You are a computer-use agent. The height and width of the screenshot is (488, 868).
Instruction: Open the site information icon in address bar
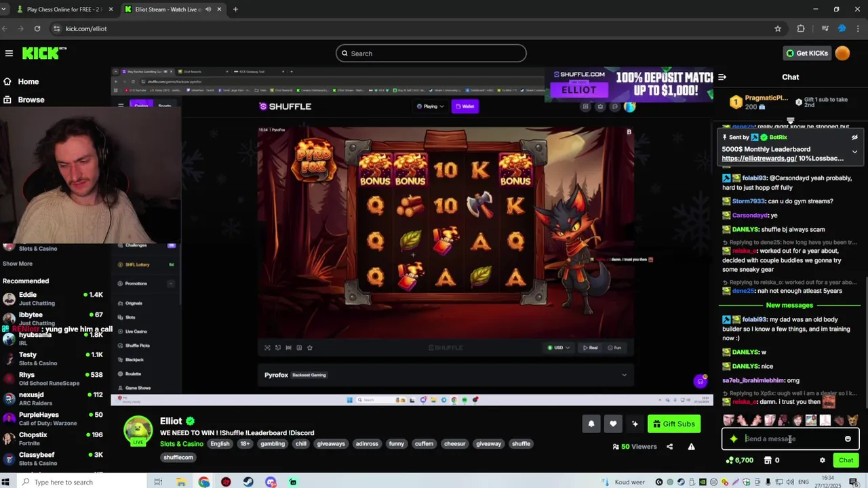pos(57,28)
